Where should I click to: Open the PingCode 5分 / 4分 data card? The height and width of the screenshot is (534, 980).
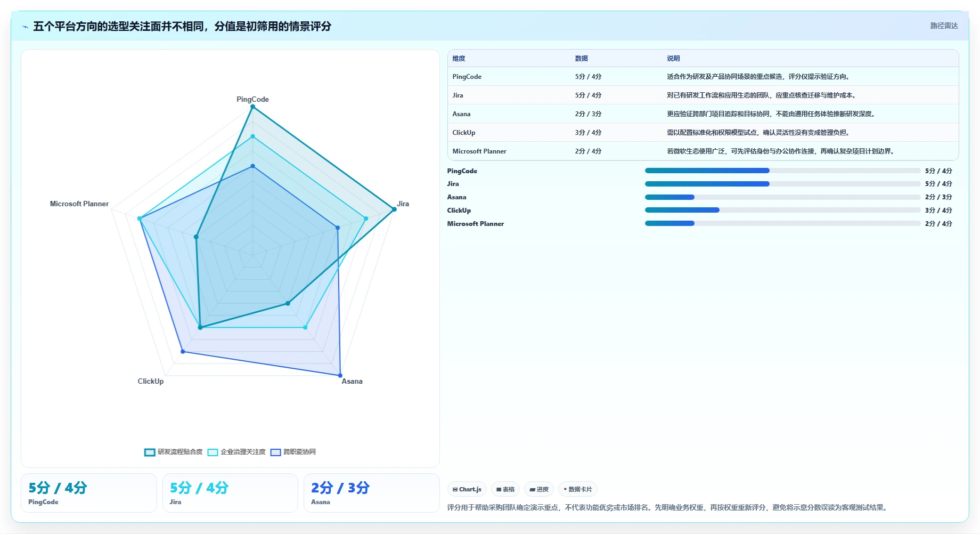(89, 493)
